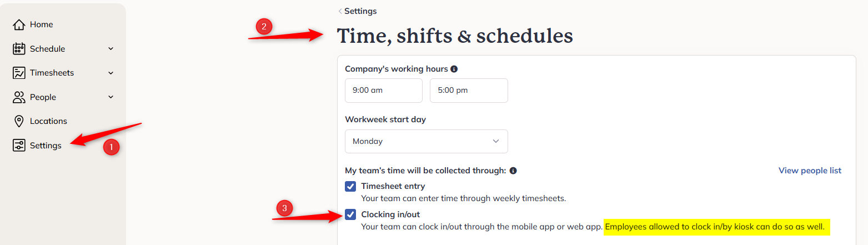Click the Home house icon
The image size is (868, 245).
(19, 24)
